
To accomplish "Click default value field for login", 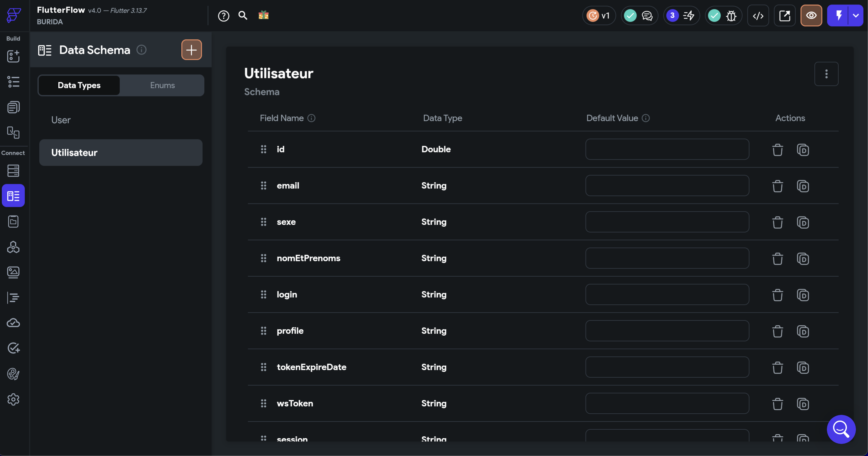I will 667,295.
